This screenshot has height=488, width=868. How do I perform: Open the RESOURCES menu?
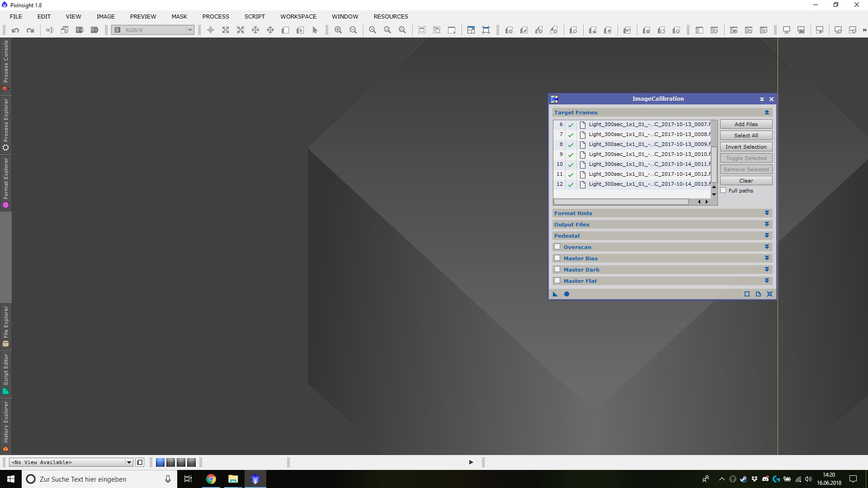tap(391, 16)
